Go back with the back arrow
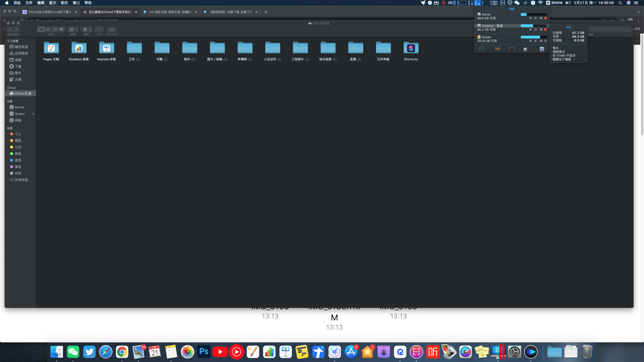The image size is (644, 362). point(10,29)
